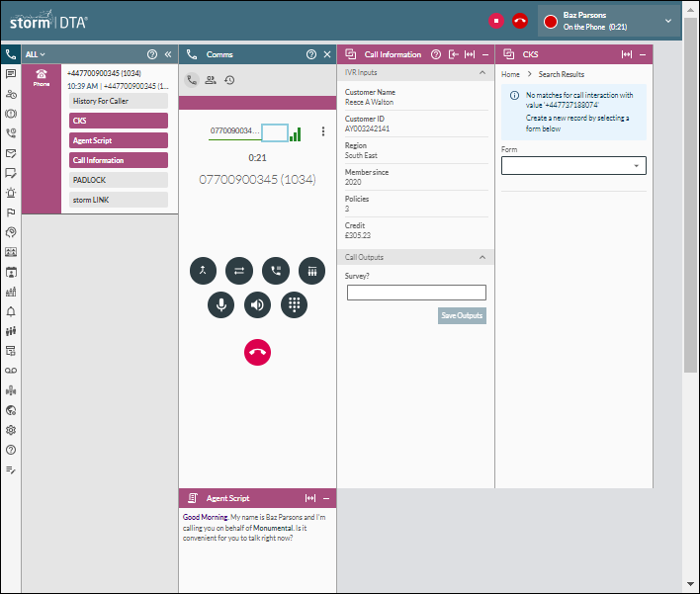This screenshot has height=594, width=700.
Task: Stop recording via top bar square button
Action: click(x=496, y=21)
